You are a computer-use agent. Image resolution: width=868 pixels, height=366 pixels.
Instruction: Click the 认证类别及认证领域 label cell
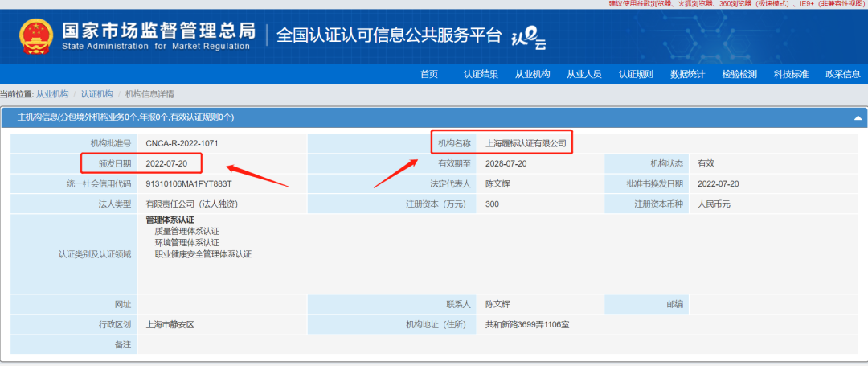[x=74, y=255]
